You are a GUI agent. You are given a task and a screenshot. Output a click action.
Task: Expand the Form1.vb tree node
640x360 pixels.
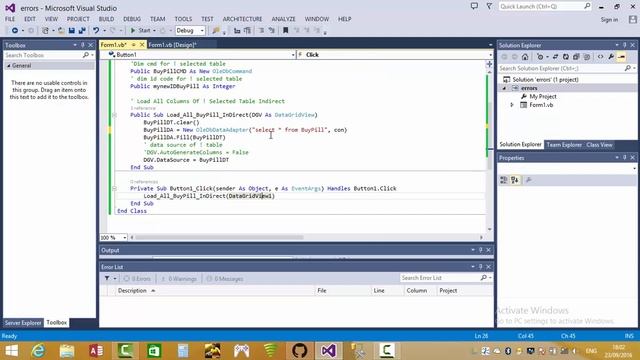[x=512, y=105]
